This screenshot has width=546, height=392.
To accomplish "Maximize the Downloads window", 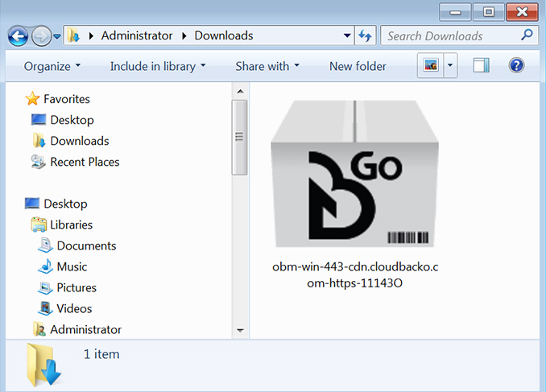I will click(x=489, y=12).
